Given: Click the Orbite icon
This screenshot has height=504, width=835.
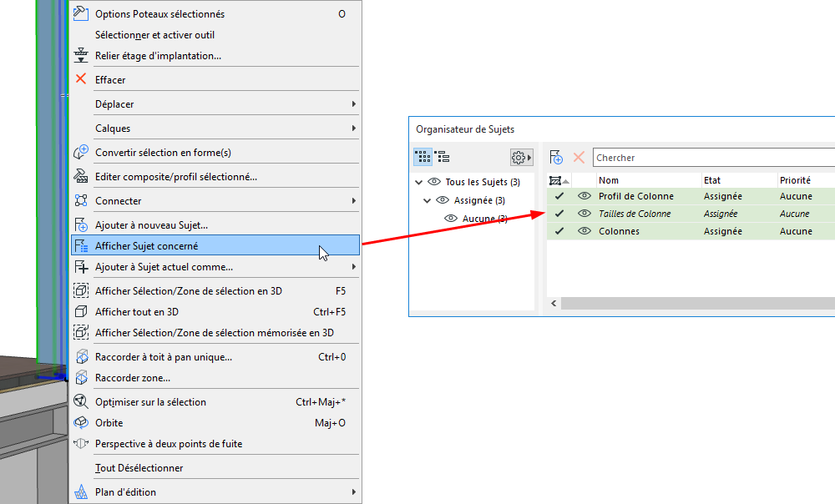Looking at the screenshot, I should (x=81, y=422).
